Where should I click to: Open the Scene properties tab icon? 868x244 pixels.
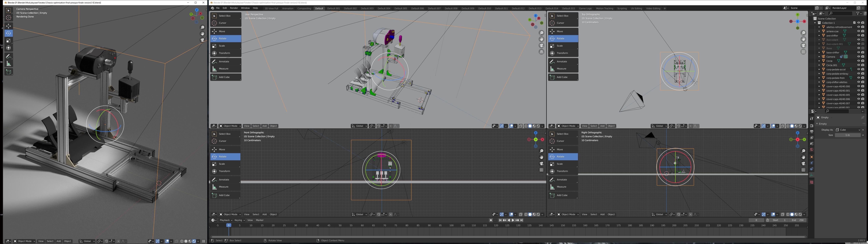tap(812, 144)
